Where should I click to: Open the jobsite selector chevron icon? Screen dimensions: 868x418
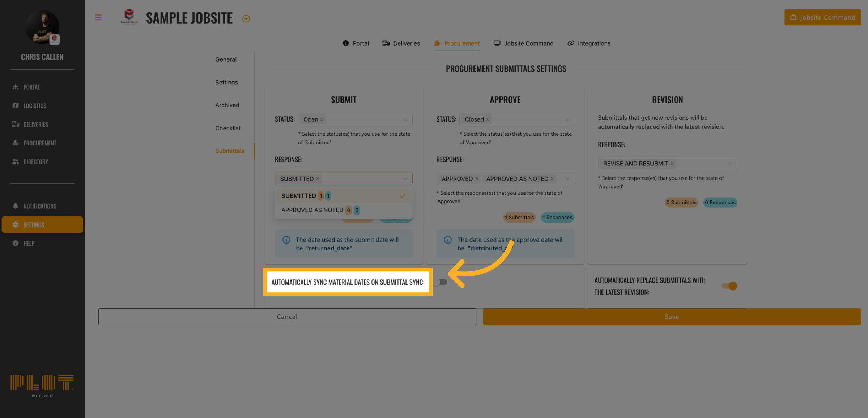[246, 19]
